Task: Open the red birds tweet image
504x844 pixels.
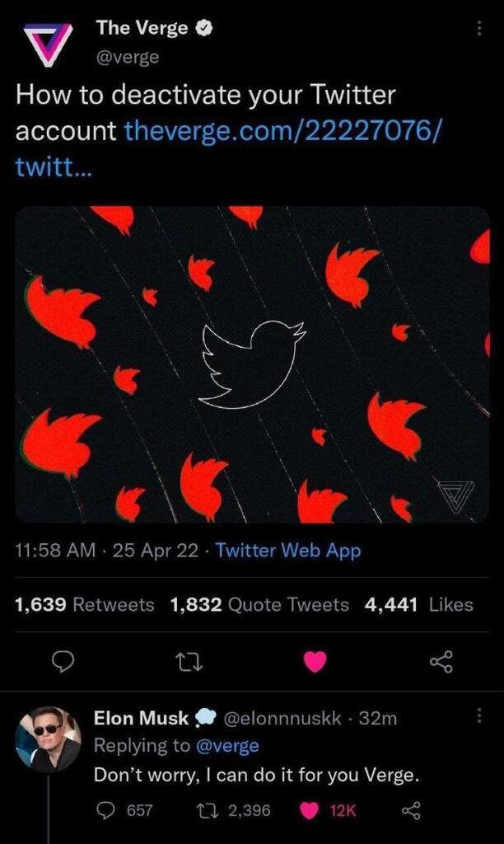Action: click(252, 364)
